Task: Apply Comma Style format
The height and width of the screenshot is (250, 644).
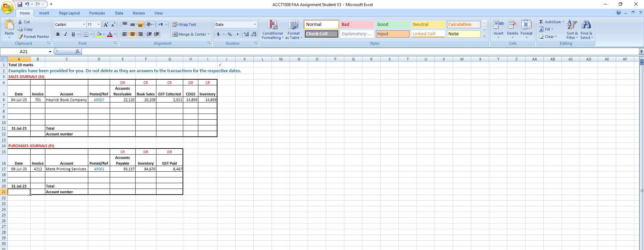Action: pyautogui.click(x=237, y=34)
